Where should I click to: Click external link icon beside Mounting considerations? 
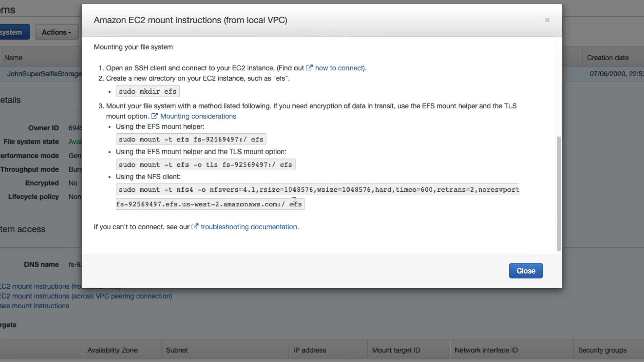tap(154, 116)
